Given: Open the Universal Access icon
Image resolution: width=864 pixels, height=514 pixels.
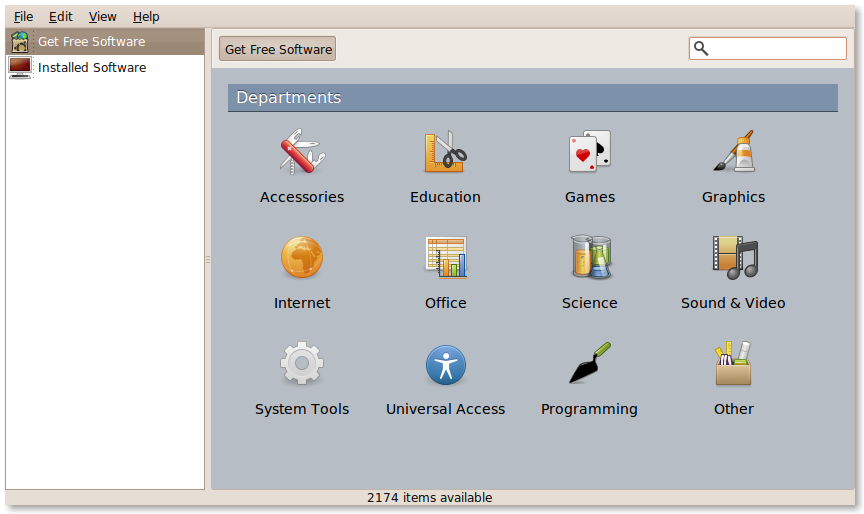Looking at the screenshot, I should pyautogui.click(x=446, y=365).
